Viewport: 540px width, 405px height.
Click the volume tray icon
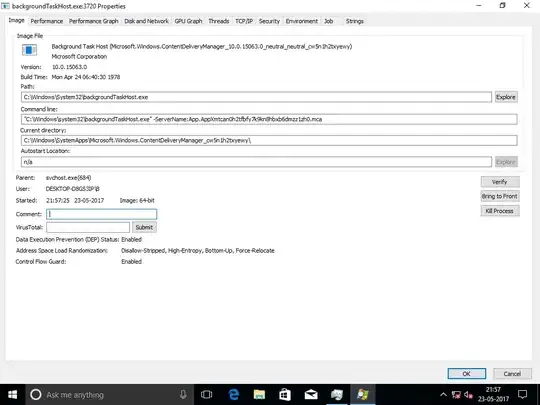click(468, 395)
